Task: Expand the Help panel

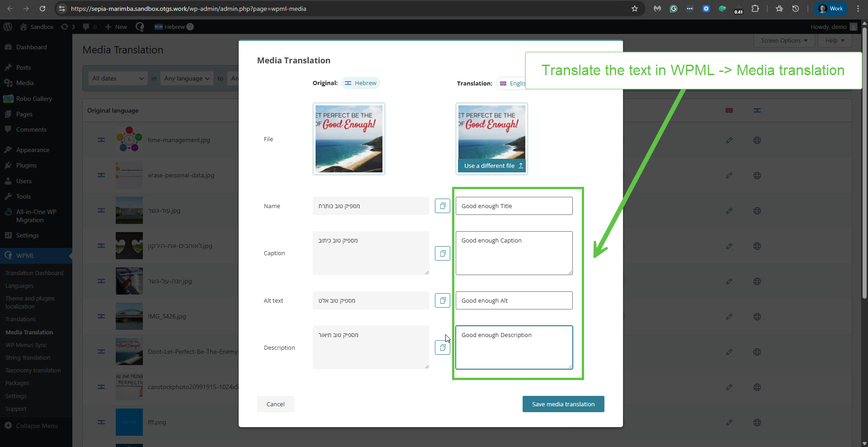Action: (x=835, y=41)
